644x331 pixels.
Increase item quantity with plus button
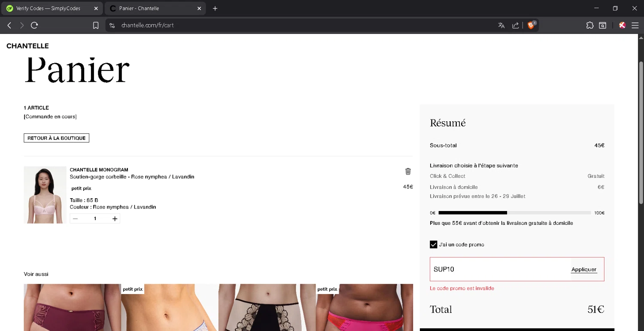coord(115,219)
